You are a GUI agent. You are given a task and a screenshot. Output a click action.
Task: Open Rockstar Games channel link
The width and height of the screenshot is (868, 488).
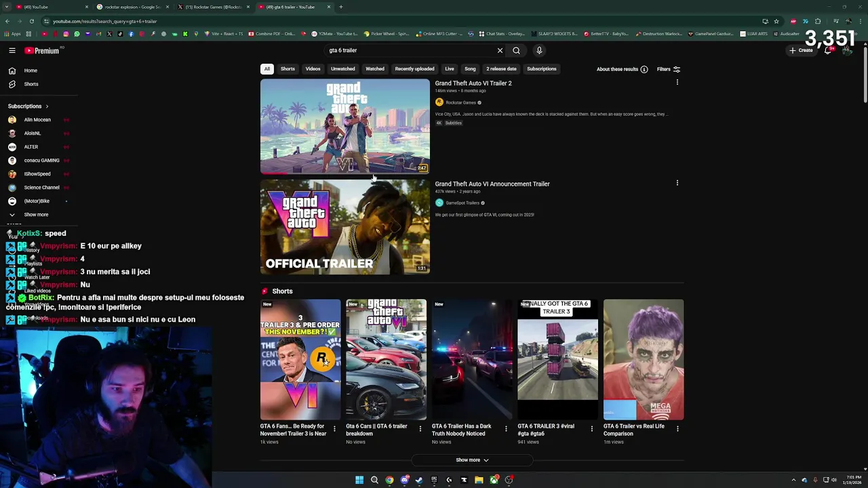click(x=460, y=102)
